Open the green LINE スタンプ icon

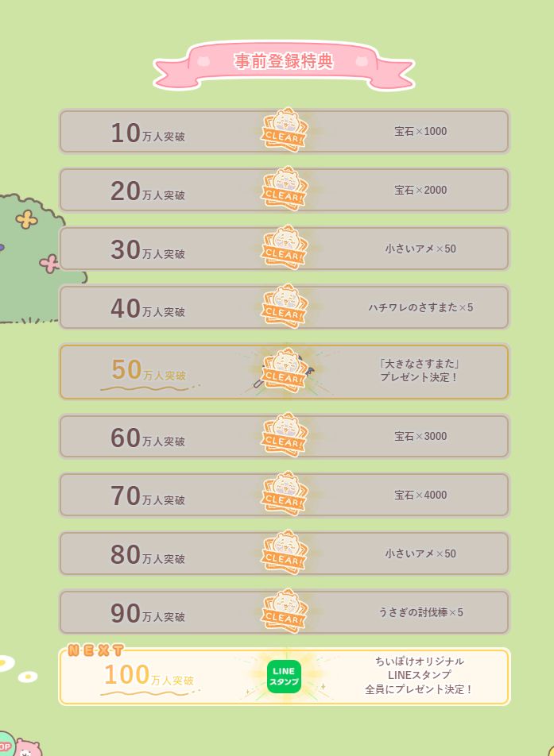point(284,676)
